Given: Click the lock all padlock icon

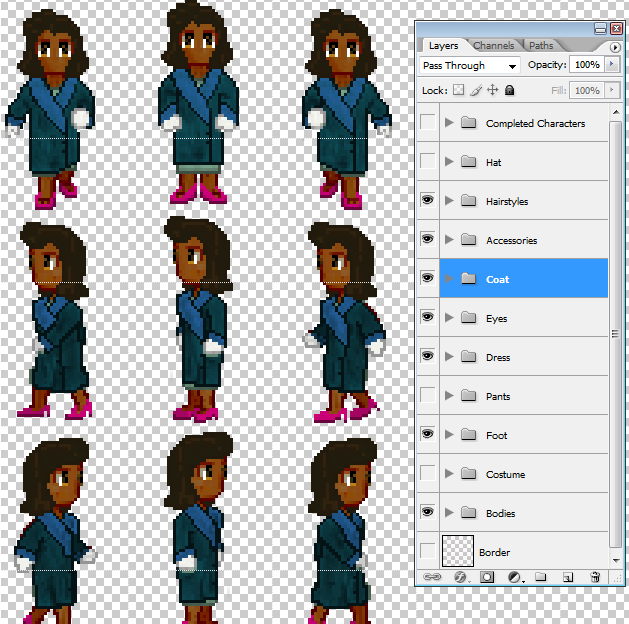Looking at the screenshot, I should click(x=509, y=90).
